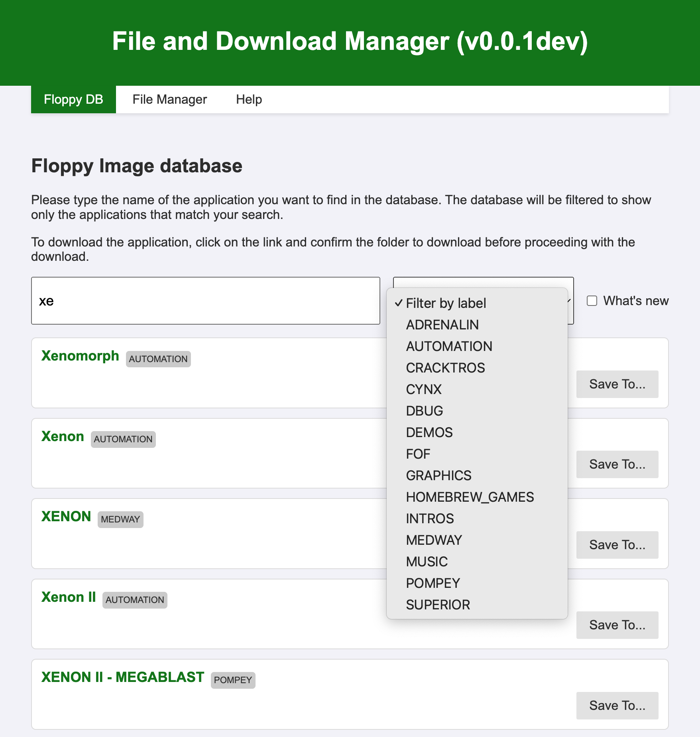700x737 pixels.
Task: Choose HOMEBREW_GAMES label
Action: (477, 497)
